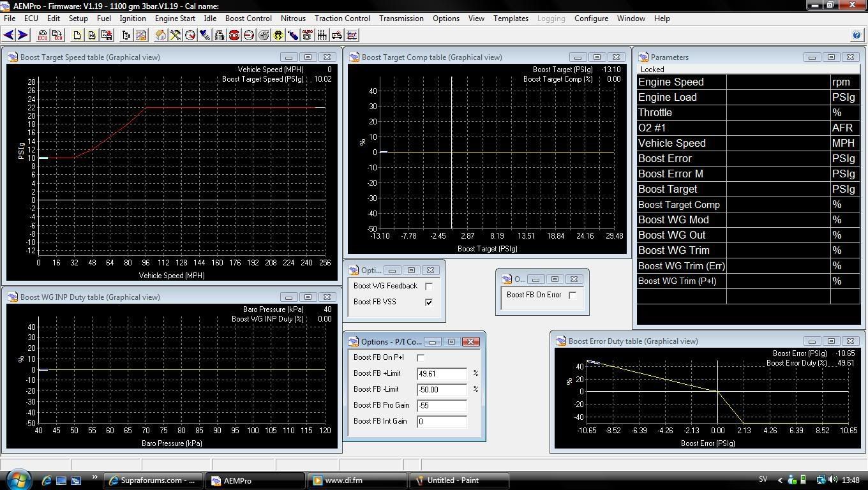The height and width of the screenshot is (490, 868).
Task: Launch Internet Explorer from quick launch
Action: [x=47, y=480]
